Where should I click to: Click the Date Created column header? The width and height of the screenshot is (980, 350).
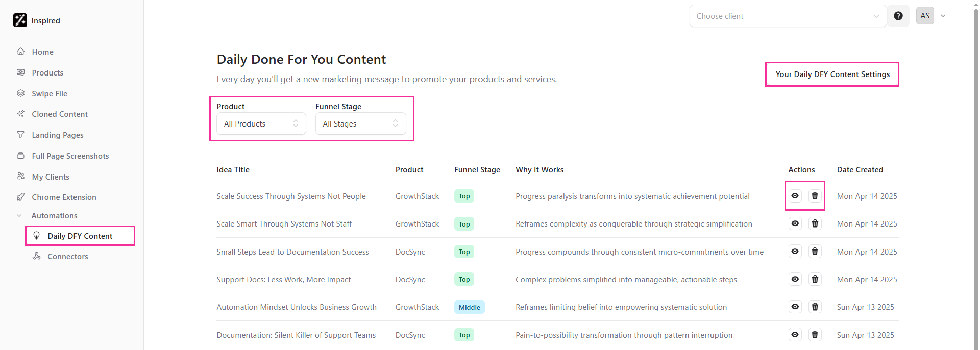(860, 170)
